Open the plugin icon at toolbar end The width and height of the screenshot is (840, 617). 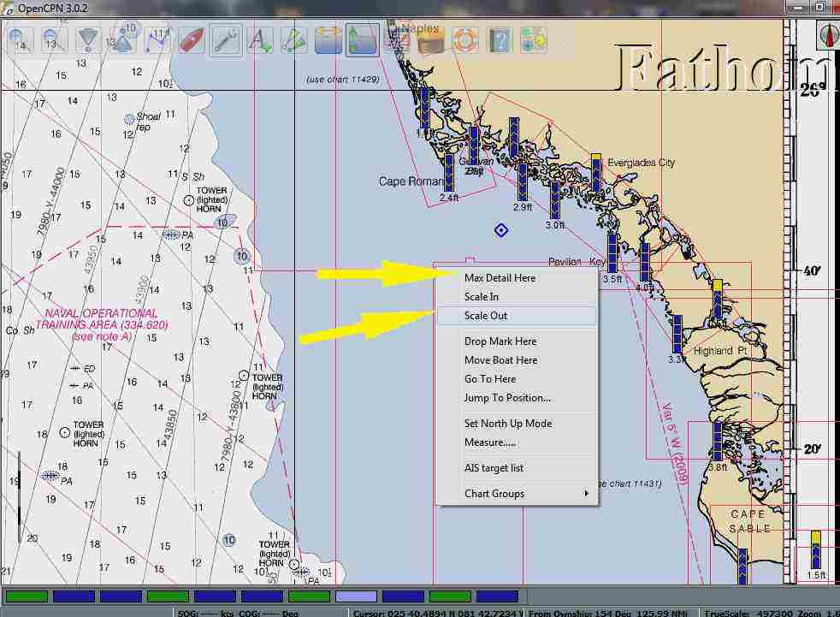[533, 39]
